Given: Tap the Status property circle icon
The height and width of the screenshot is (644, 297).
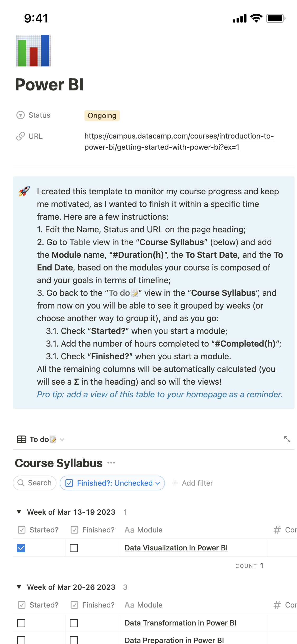Looking at the screenshot, I should [21, 115].
